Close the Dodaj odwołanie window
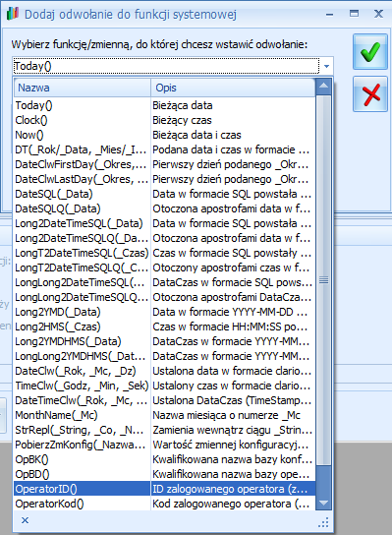The image size is (392, 535). [x=378, y=14]
